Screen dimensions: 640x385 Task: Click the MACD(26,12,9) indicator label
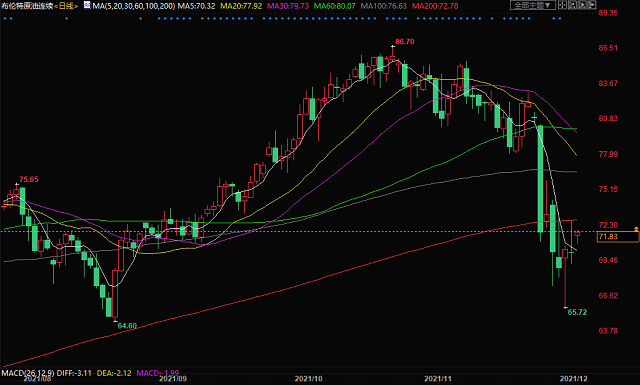(28, 373)
